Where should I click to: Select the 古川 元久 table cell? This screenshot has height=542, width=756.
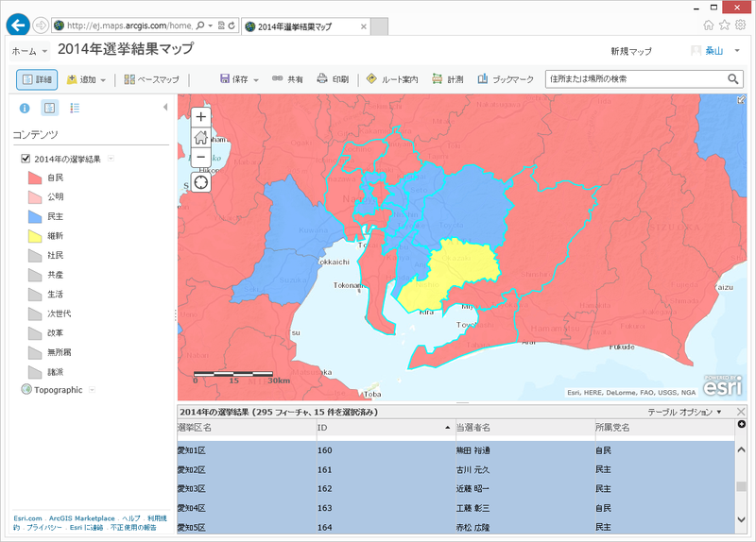[x=525, y=469]
